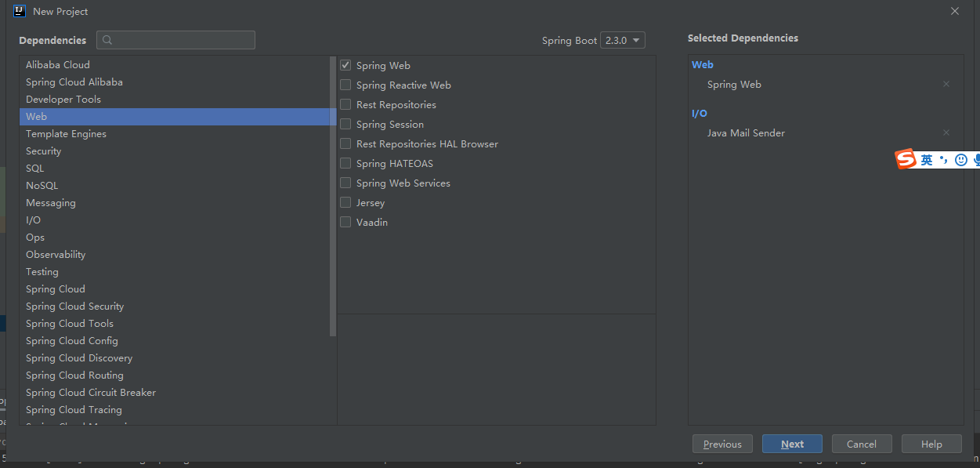Open the Spring Boot version dropdown
This screenshot has height=468, width=980.
tap(623, 40)
